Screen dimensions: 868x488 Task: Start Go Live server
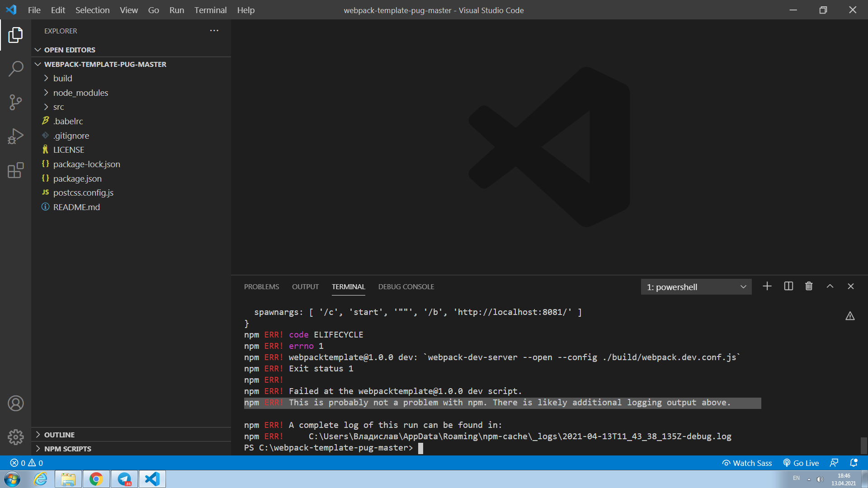click(x=801, y=463)
